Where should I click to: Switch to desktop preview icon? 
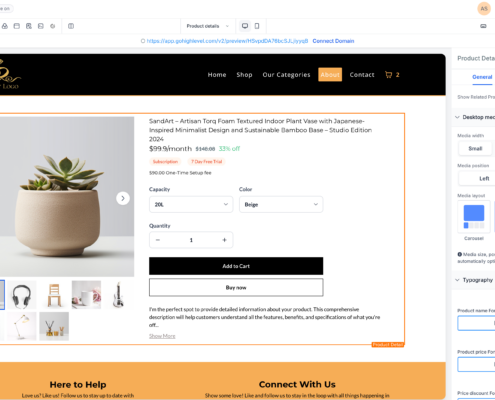pos(245,26)
